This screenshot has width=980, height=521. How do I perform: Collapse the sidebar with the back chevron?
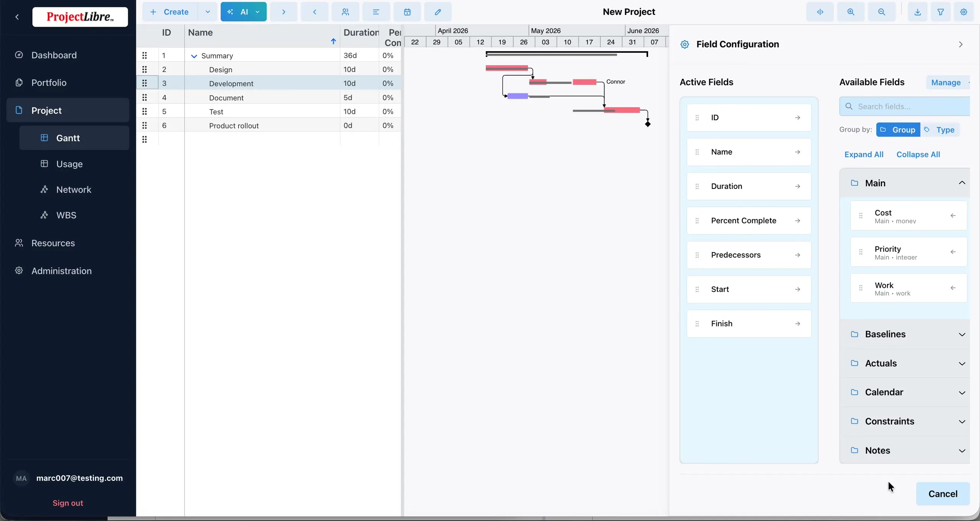coord(17,17)
